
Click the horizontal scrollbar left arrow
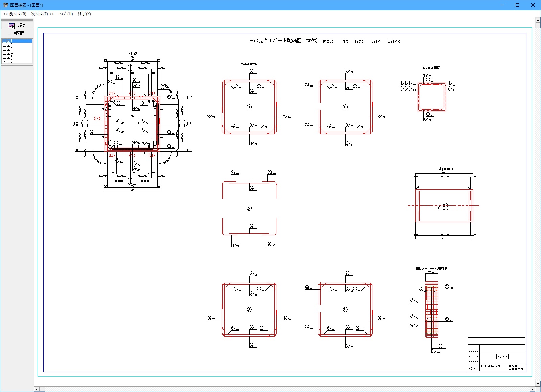click(x=37, y=389)
